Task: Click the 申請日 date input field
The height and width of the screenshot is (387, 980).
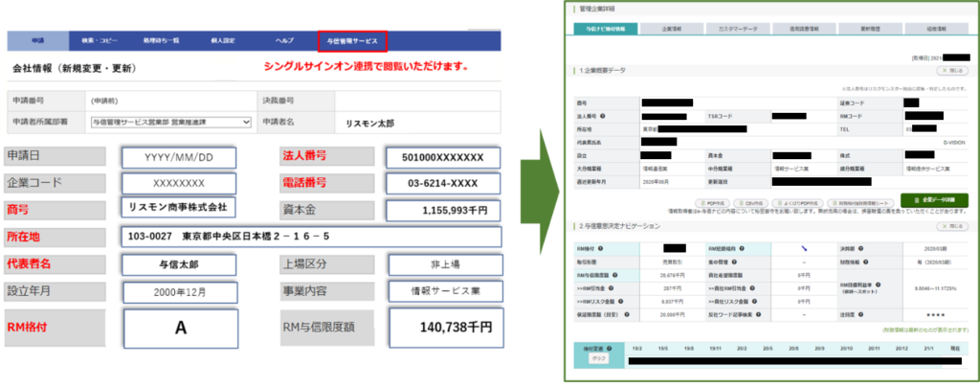Action: [179, 157]
